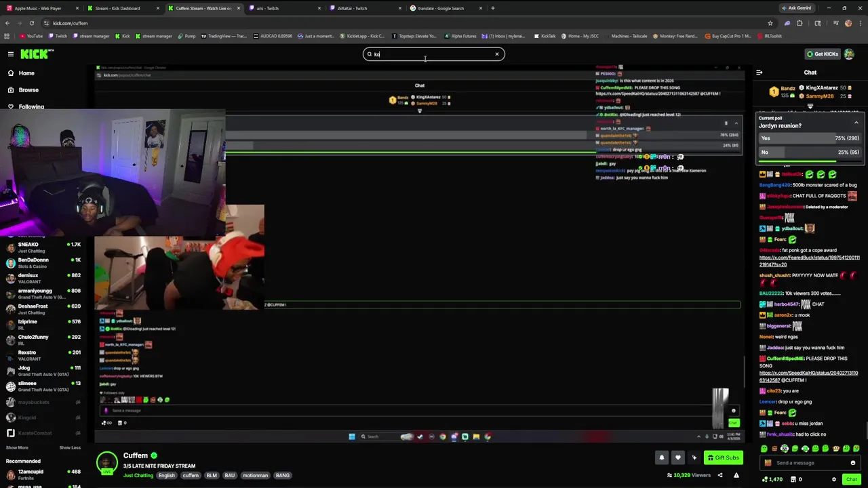Open SammyM28 in leaderboard
Viewport: 868px width, 488px height.
click(819, 96)
